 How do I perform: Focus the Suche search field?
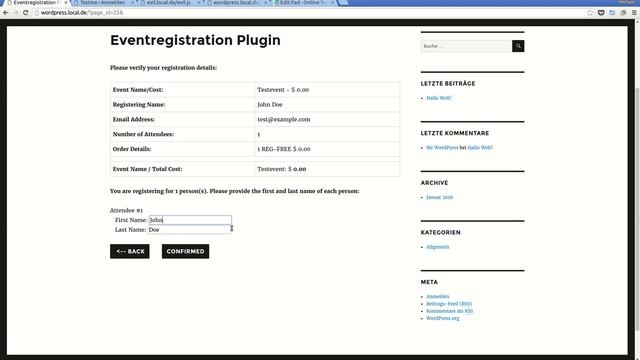tap(466, 46)
